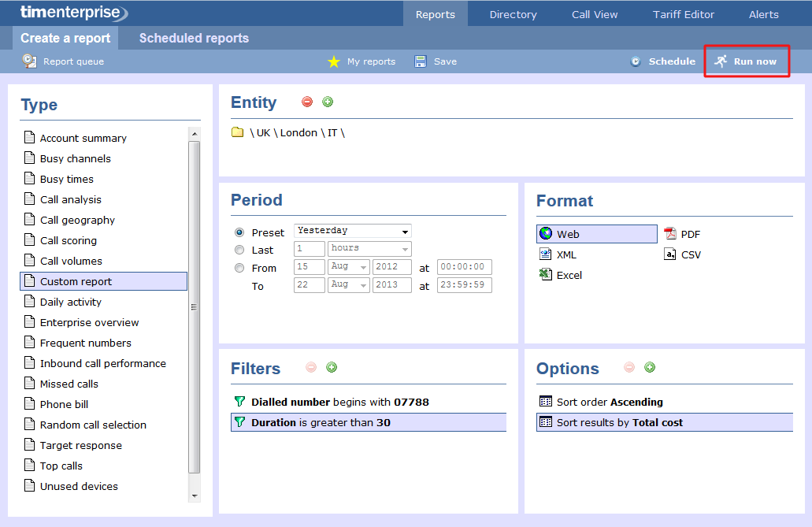Switch to the Directory tab
Image resolution: width=812 pixels, height=527 pixels.
[x=513, y=14]
